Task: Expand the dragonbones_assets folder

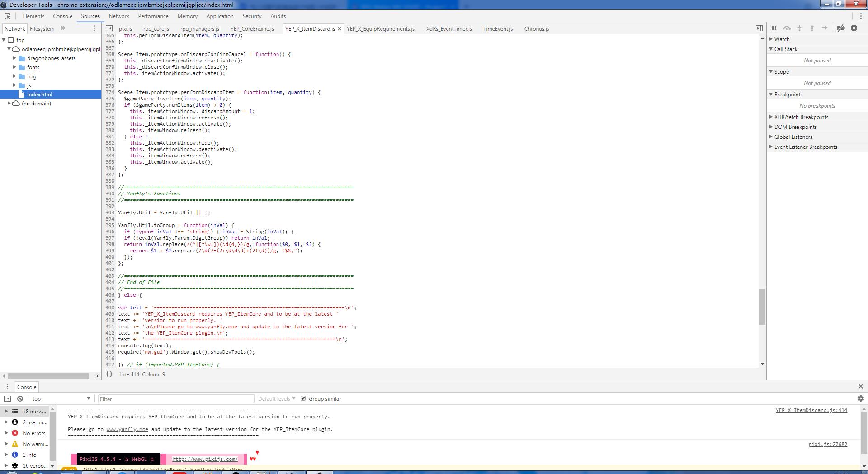Action: coord(14,58)
